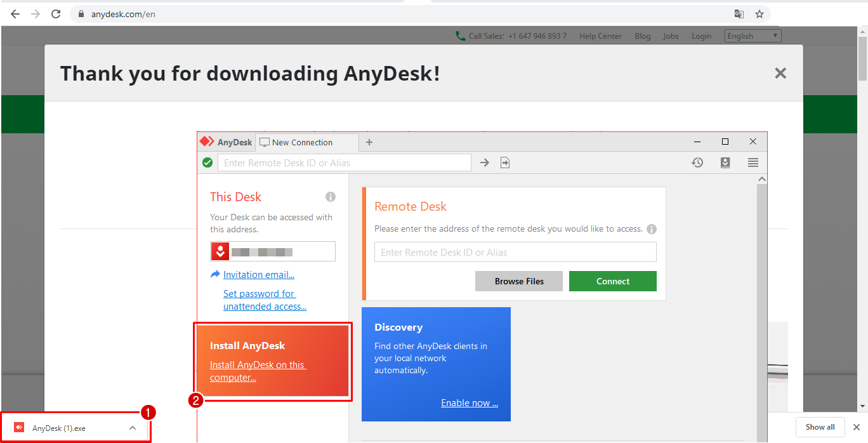Click the browser back arrow
Screen dimensions: 868x443
pos(15,14)
